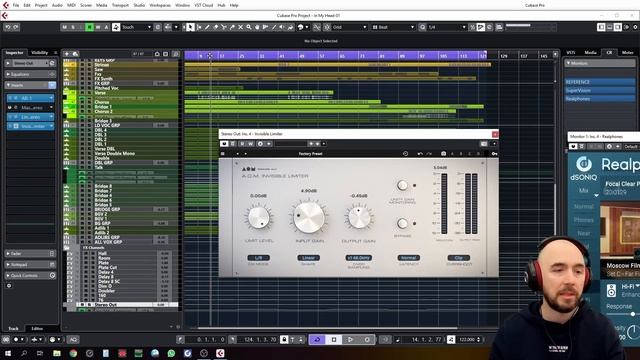Select the Split scissors tool
640x360 pixels.
(x=224, y=27)
